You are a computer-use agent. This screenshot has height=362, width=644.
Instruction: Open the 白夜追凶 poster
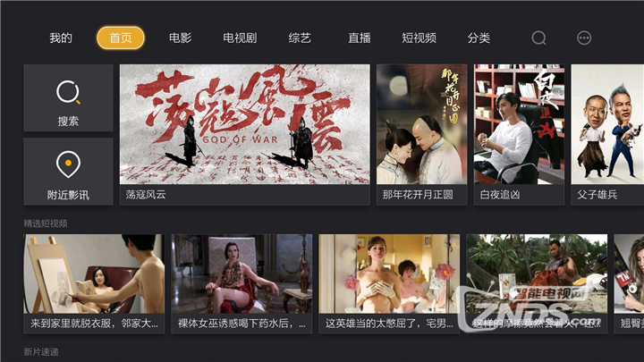coord(519,135)
